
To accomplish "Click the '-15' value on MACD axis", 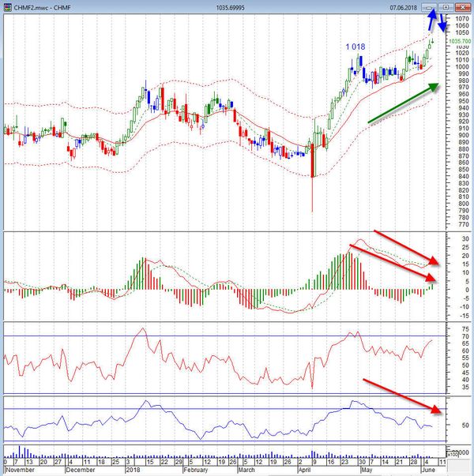I will click(465, 316).
